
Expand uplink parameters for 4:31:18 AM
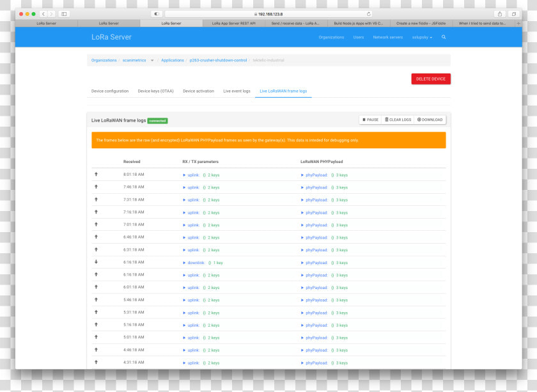pyautogui.click(x=184, y=363)
